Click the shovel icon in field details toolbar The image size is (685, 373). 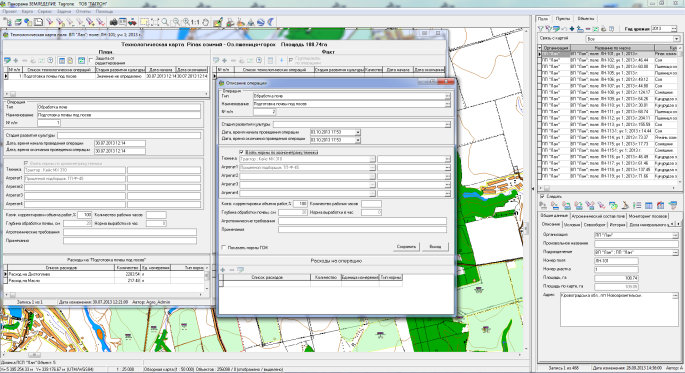[x=626, y=205]
